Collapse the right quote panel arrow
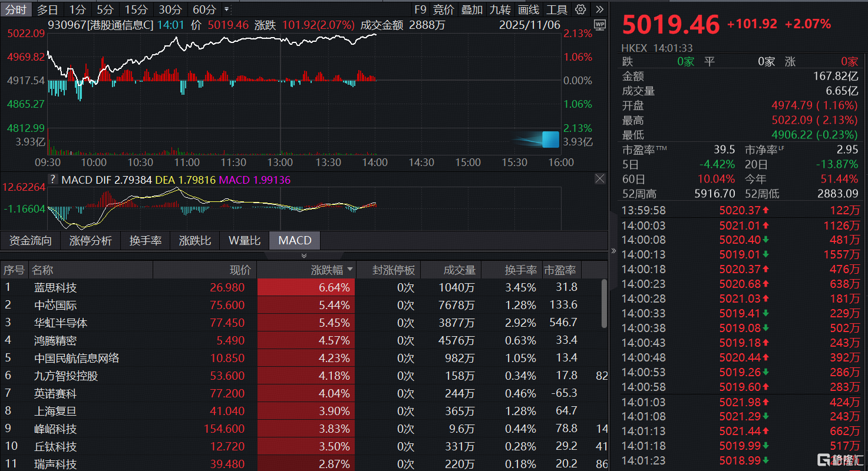Screen dimensions: 868x471 tap(613, 251)
